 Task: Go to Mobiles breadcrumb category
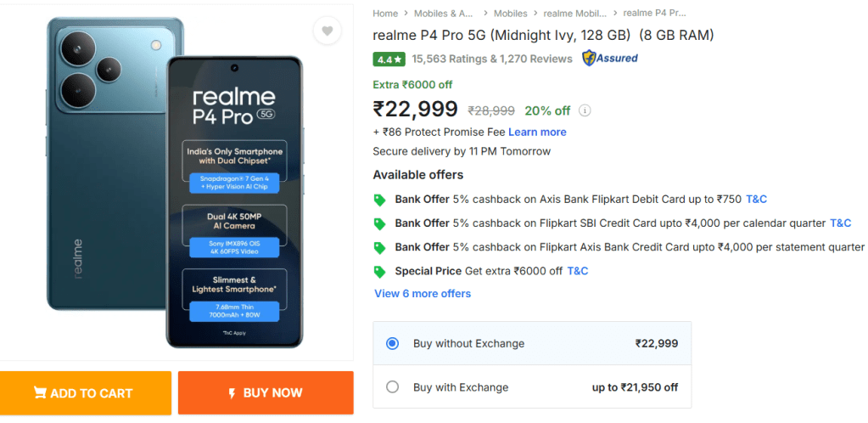pos(510,14)
